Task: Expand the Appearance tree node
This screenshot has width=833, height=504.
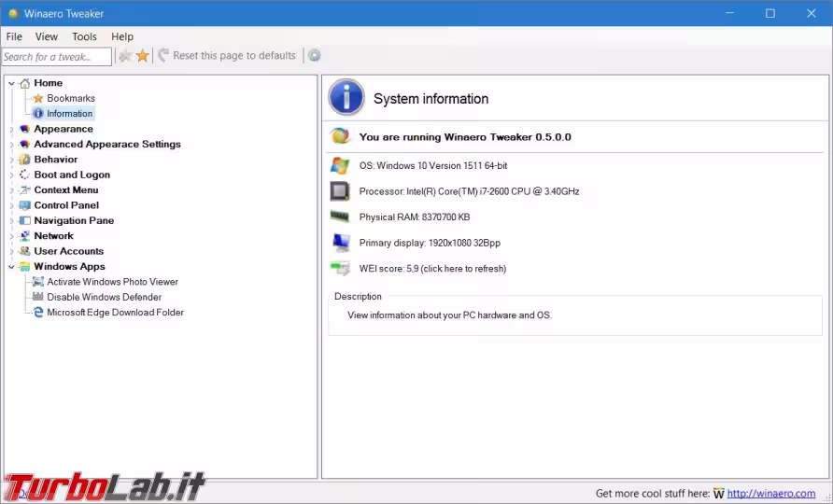Action: click(x=12, y=130)
